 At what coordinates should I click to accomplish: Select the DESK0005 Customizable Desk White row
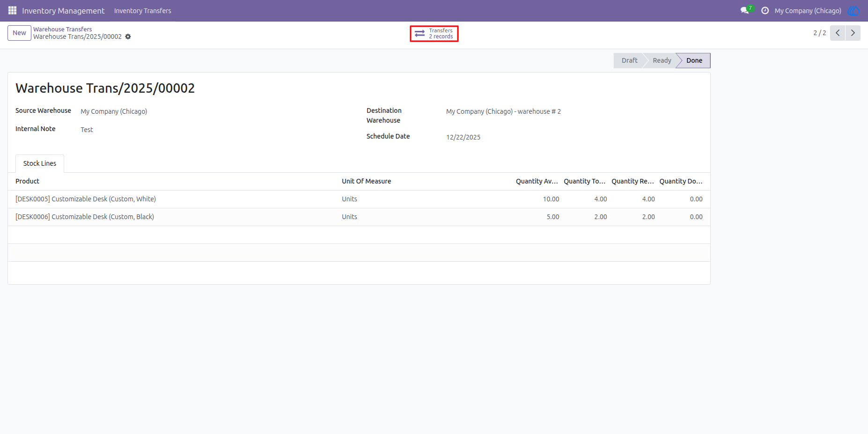tap(359, 199)
